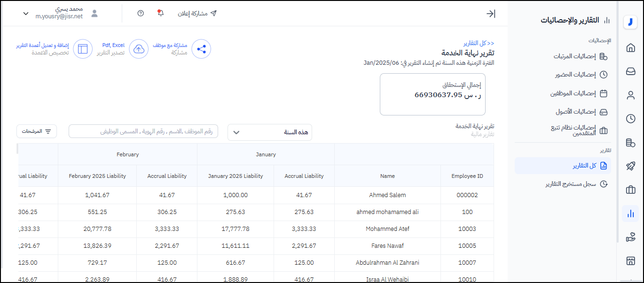This screenshot has width=644, height=283.
Task: Click the rocket icon in sidebar
Action: click(630, 166)
